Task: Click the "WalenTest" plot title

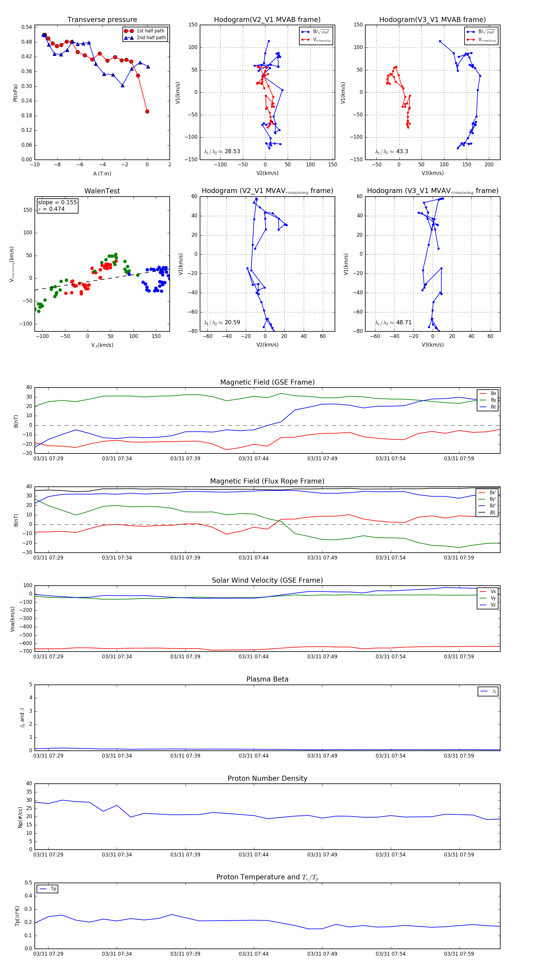Action: (x=102, y=191)
